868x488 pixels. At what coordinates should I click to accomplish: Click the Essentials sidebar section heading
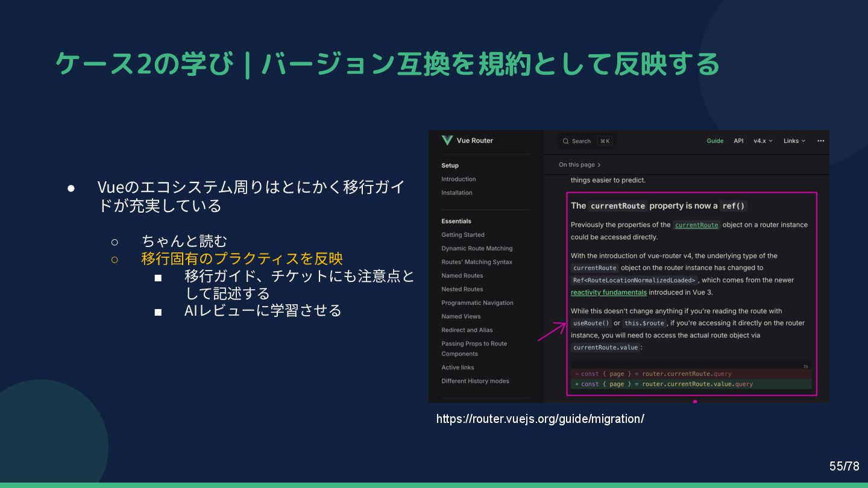coord(456,221)
